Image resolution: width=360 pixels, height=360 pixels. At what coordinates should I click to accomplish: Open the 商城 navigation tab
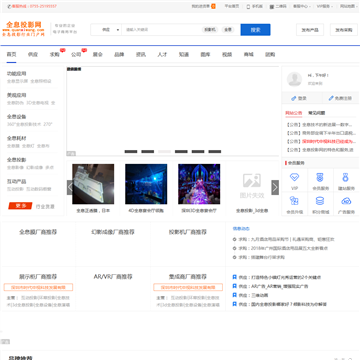point(249,54)
